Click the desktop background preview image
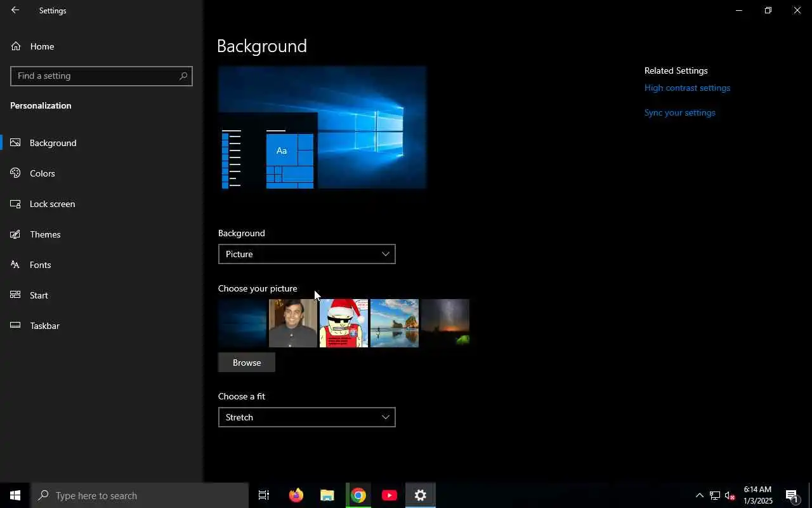The image size is (812, 508). pyautogui.click(x=322, y=128)
